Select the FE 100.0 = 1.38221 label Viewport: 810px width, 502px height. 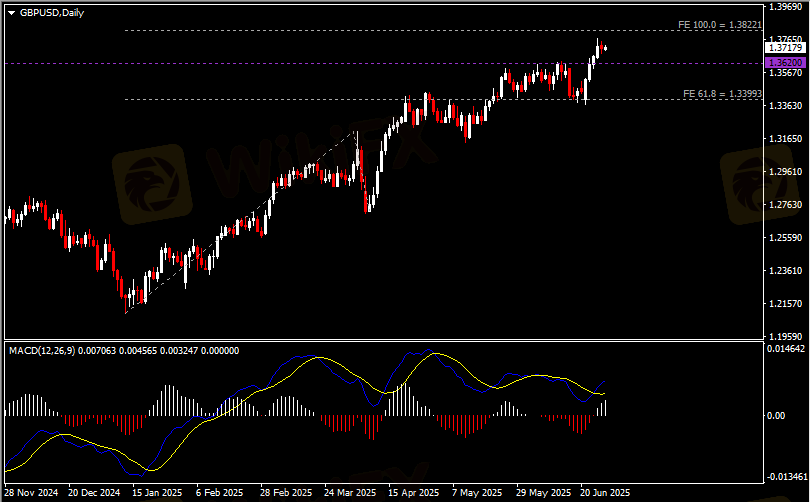(720, 24)
